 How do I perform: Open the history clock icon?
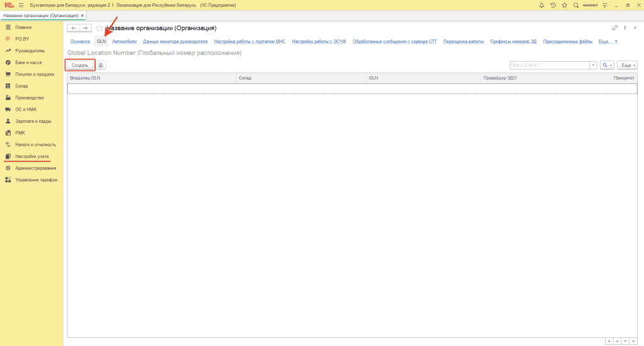[x=553, y=5]
